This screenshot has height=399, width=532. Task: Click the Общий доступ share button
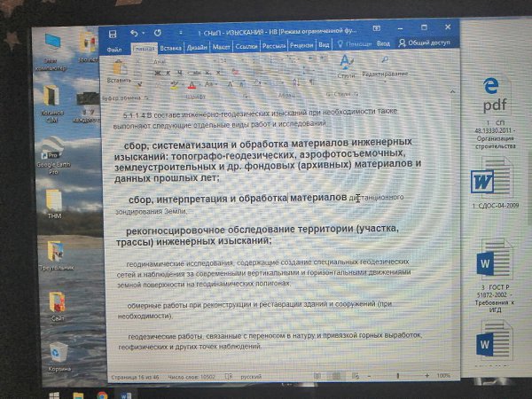pos(429,43)
